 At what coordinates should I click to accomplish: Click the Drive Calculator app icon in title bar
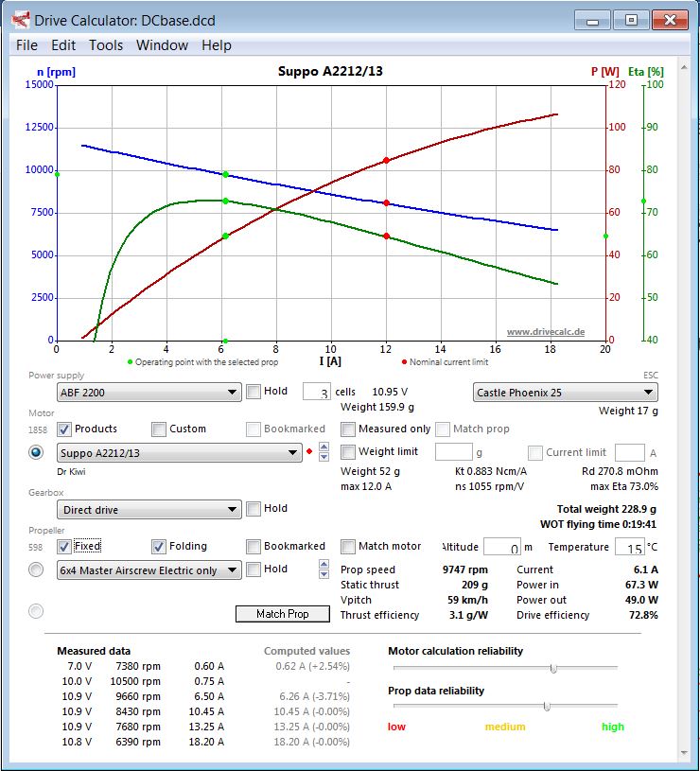click(20, 19)
